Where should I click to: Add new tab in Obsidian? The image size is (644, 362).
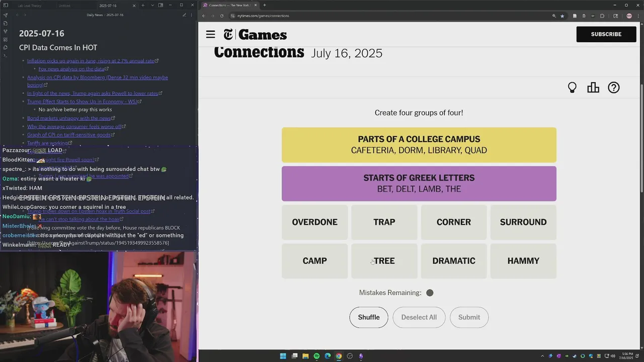(x=143, y=6)
